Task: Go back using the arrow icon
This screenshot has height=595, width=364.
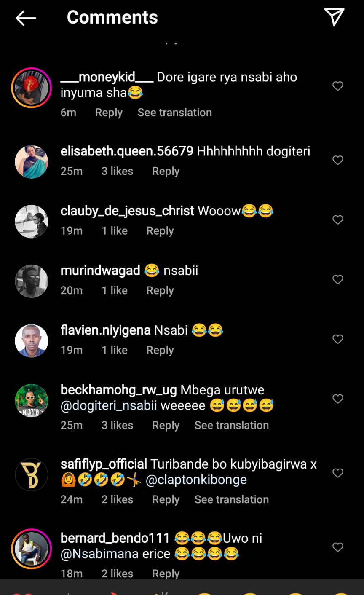Action: click(x=26, y=18)
